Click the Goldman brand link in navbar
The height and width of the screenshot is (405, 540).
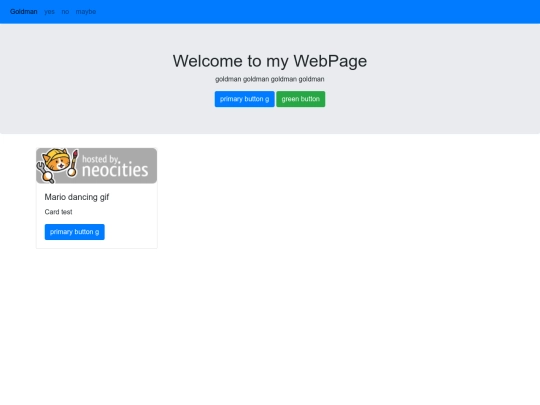[23, 12]
